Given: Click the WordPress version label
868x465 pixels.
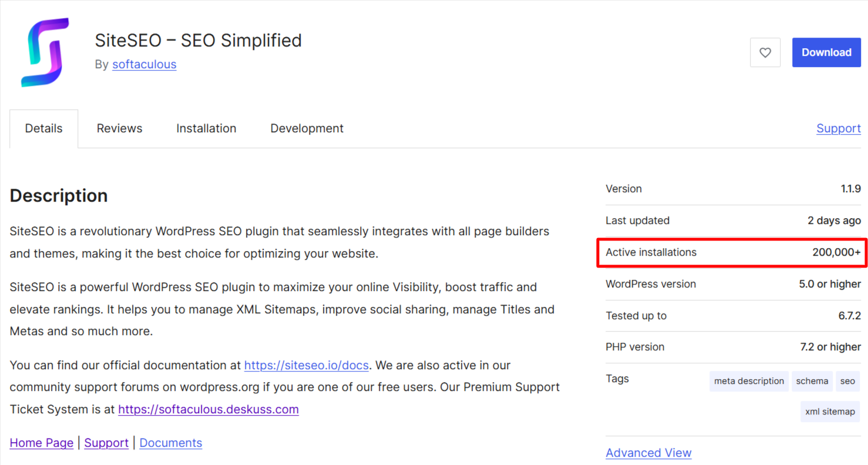Looking at the screenshot, I should point(651,284).
